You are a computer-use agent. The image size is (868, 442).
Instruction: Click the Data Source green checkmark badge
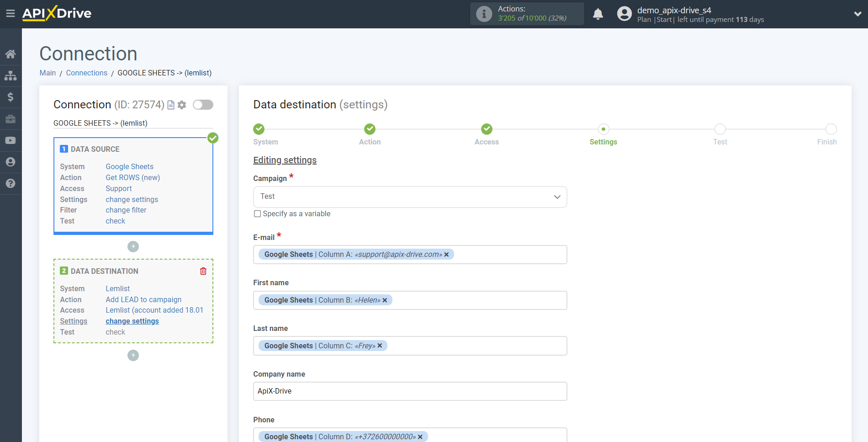(213, 138)
